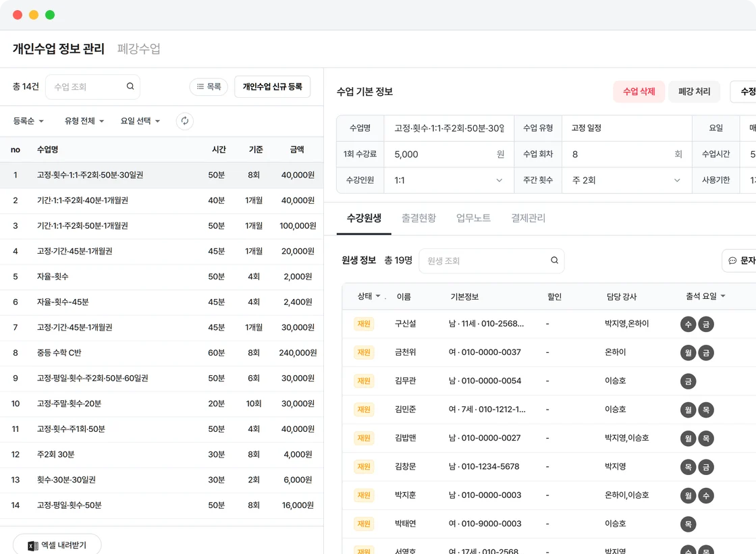Screen dimensions: 756x554
Task: Select 고정·횟수·주1회·50분 row
Action: click(161, 429)
